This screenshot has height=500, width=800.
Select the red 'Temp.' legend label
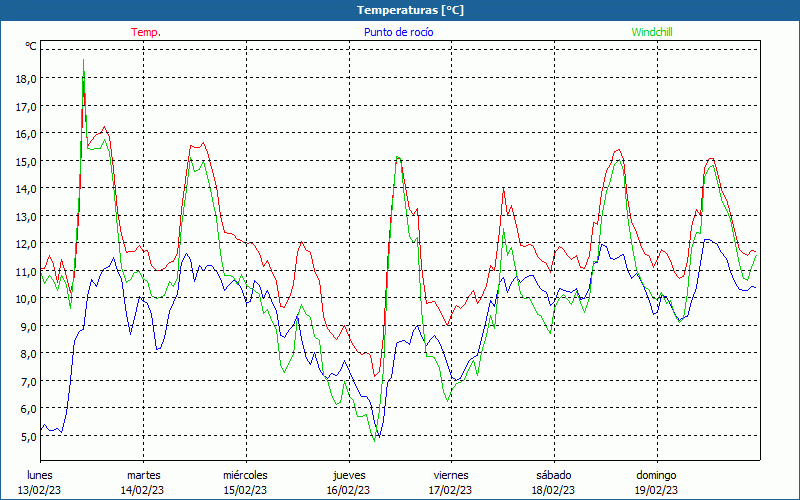click(146, 32)
